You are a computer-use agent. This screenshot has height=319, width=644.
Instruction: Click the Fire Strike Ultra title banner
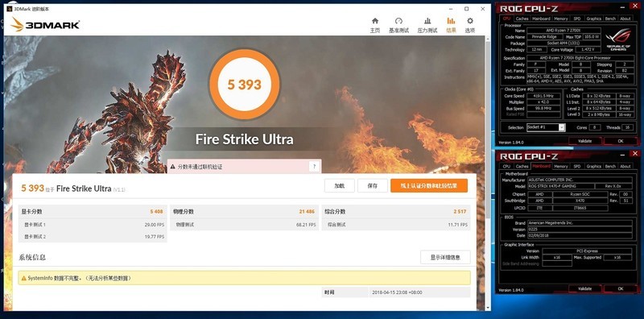pos(245,139)
